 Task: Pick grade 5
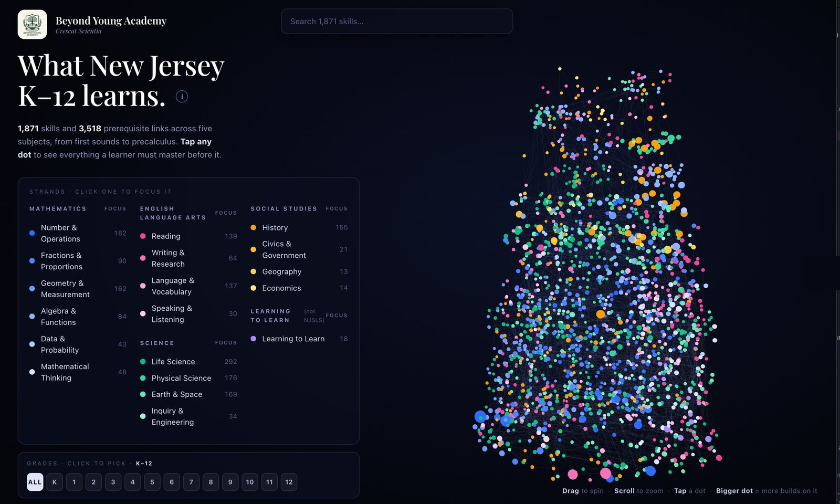coord(152,482)
